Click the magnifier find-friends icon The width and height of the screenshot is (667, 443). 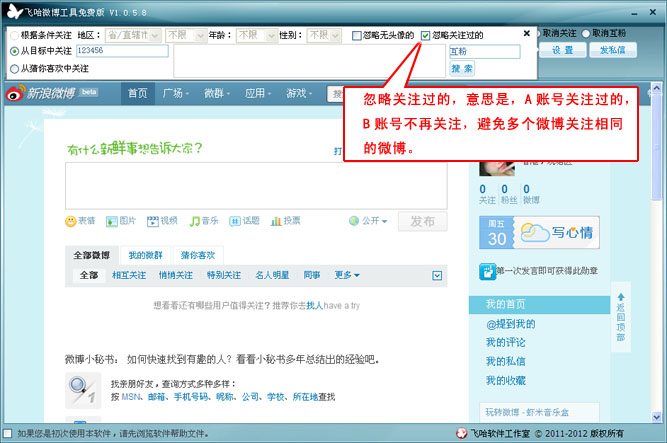point(83,390)
